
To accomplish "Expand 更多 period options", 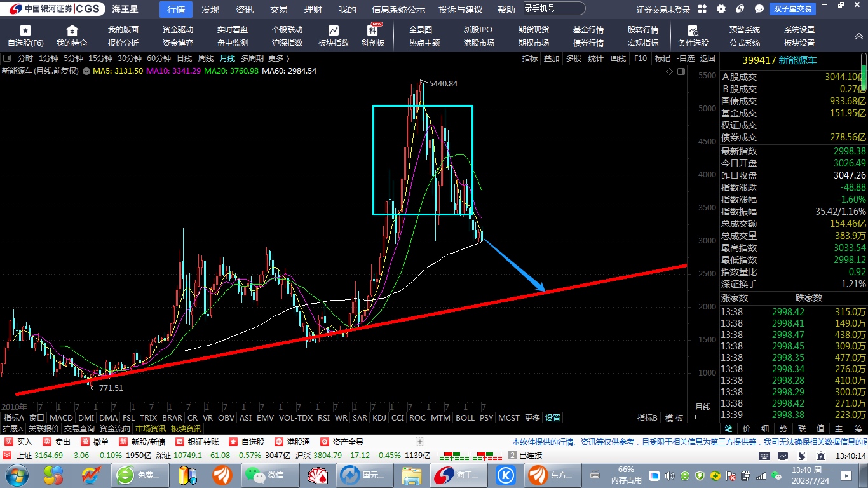I will pyautogui.click(x=278, y=58).
